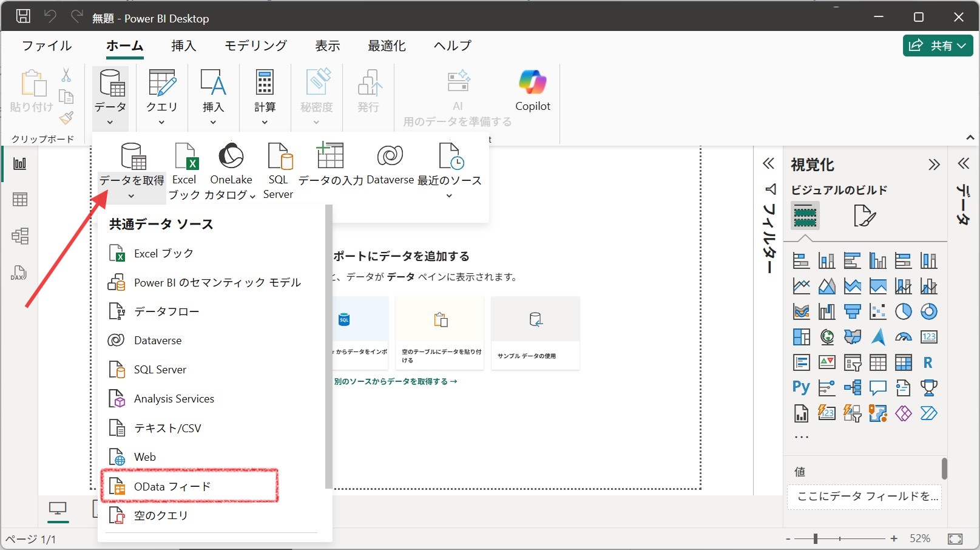Click fit to page button
980x550 pixels.
(x=955, y=538)
